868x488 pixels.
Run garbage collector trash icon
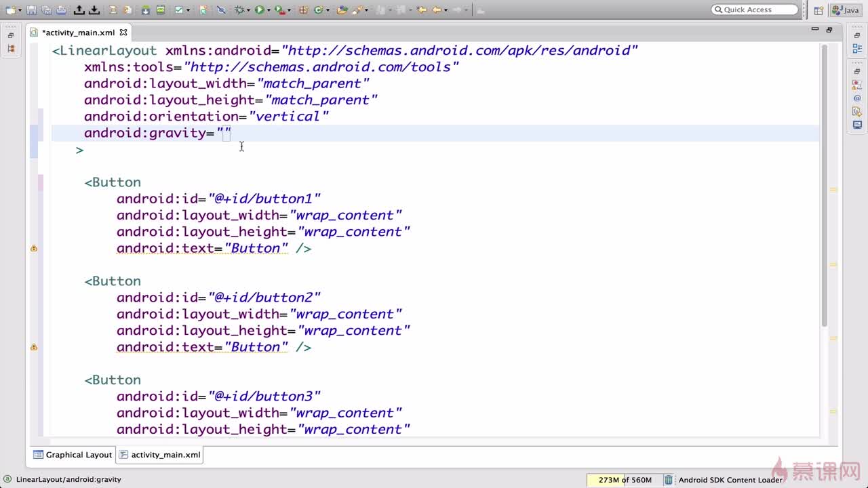tap(668, 480)
